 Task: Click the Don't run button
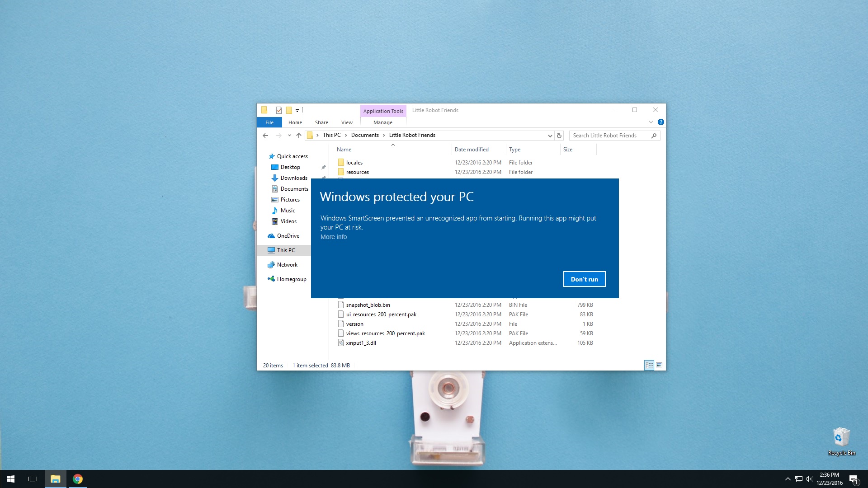(x=584, y=279)
